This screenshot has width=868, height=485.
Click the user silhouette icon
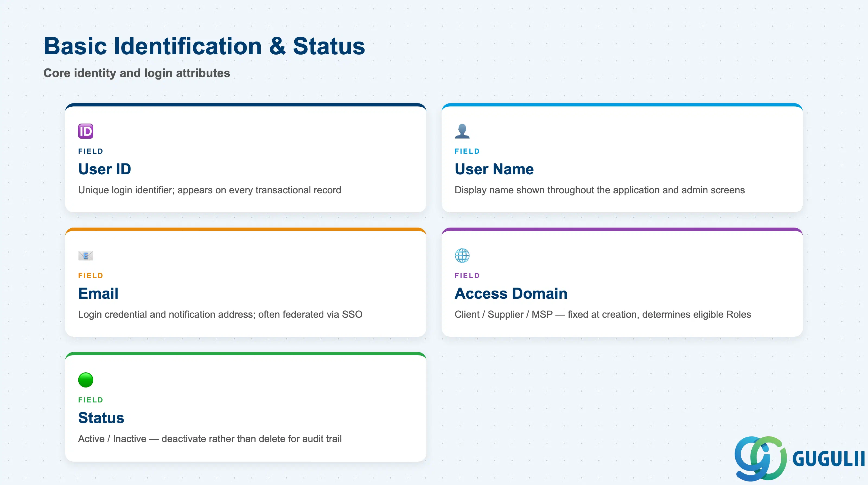coord(462,131)
